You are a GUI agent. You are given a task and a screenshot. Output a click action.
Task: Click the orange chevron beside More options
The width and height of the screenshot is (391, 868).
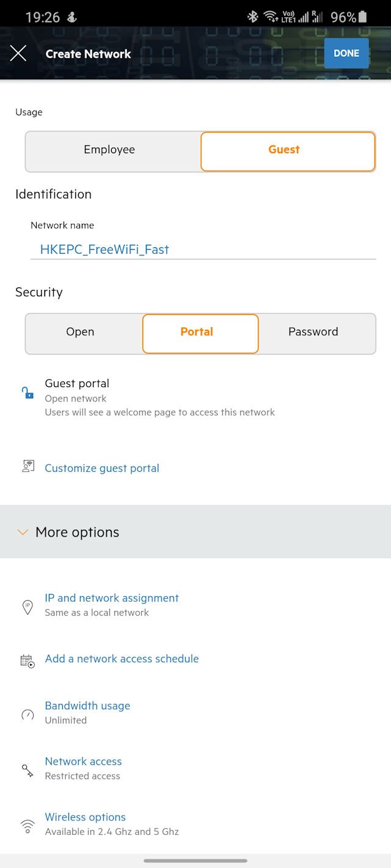click(x=23, y=532)
